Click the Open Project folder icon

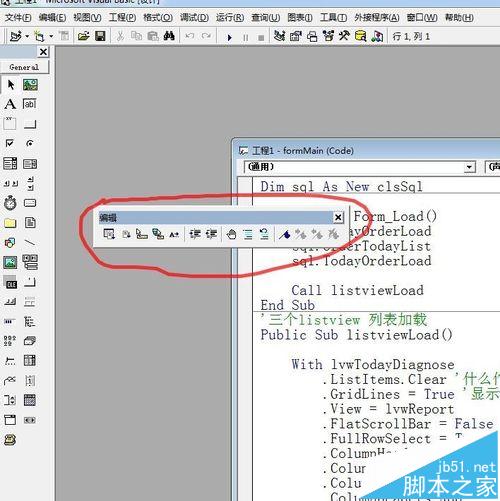tap(83, 36)
